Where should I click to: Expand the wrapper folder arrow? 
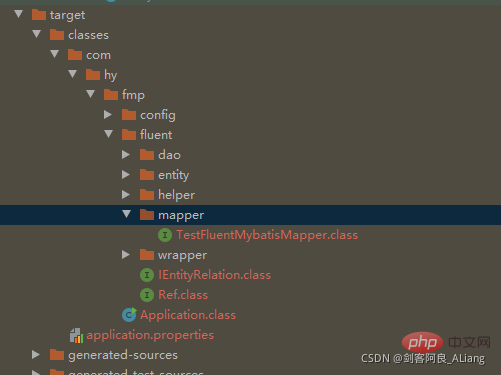126,255
